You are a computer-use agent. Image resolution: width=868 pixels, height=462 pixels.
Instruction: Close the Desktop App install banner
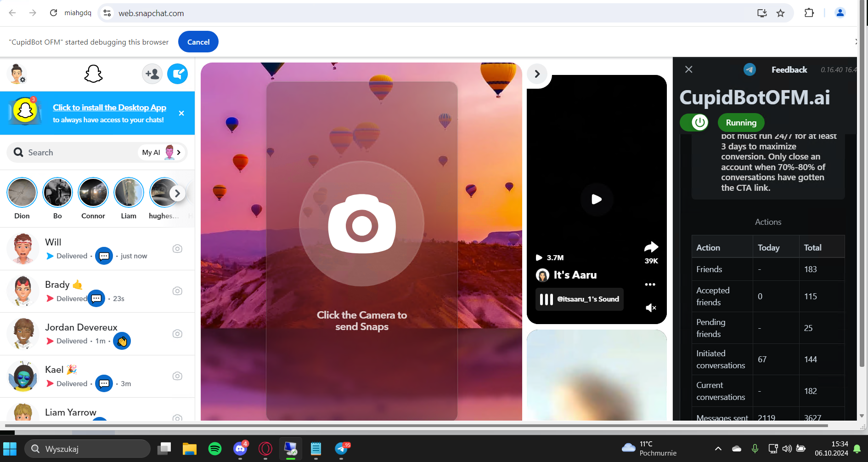(x=181, y=113)
